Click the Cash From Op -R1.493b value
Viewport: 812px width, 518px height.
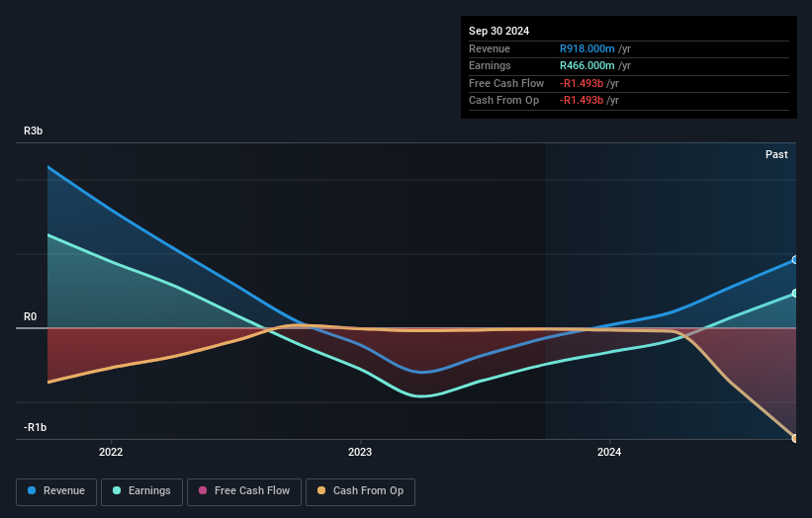(581, 101)
